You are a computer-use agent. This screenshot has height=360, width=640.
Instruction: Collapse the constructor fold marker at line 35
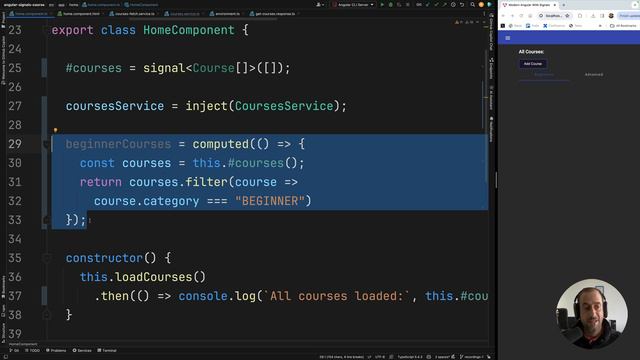tap(46, 258)
